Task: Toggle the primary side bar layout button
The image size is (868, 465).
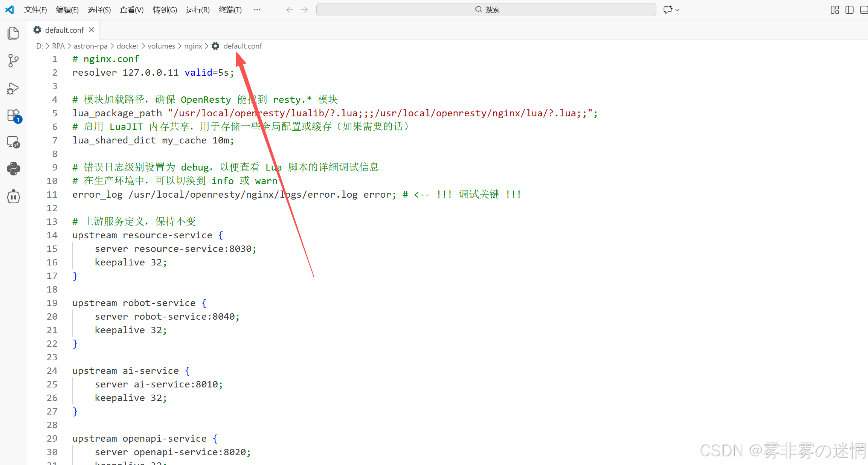Action: pyautogui.click(x=850, y=10)
